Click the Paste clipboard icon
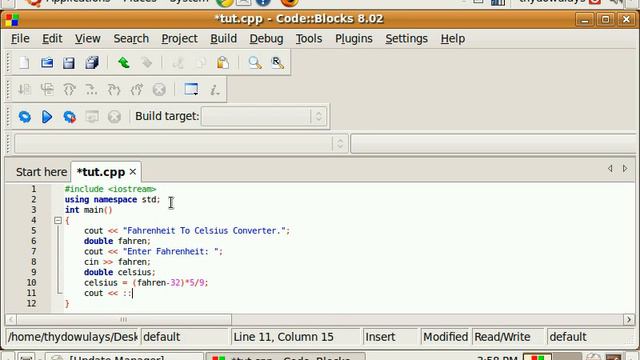640x360 pixels. [223, 63]
